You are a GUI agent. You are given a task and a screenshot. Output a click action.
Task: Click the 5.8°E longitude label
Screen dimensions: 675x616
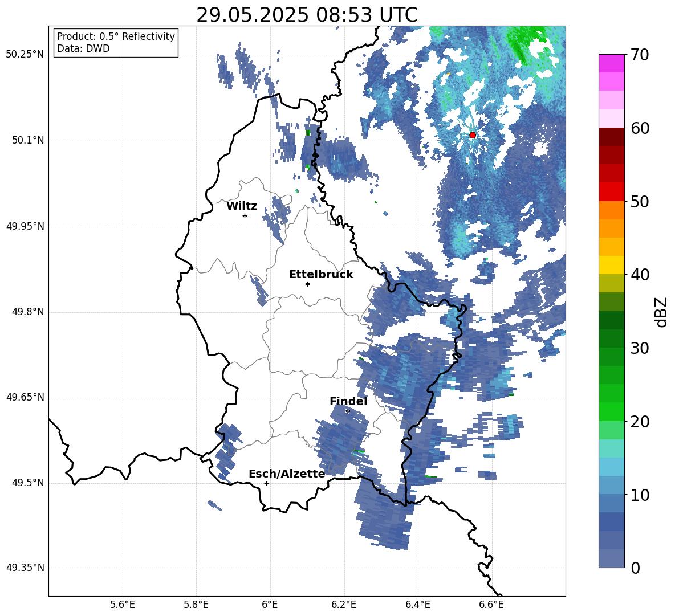tap(196, 605)
